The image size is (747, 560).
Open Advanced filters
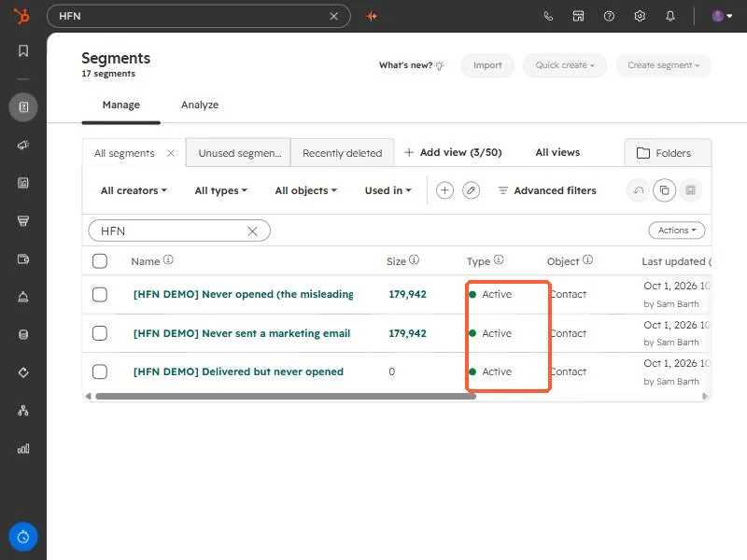(547, 190)
